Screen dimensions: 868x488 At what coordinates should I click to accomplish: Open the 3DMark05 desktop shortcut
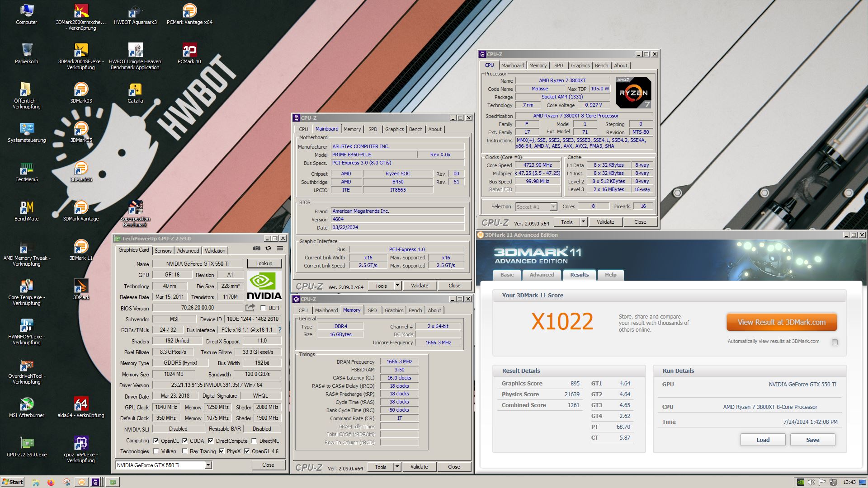[81, 132]
